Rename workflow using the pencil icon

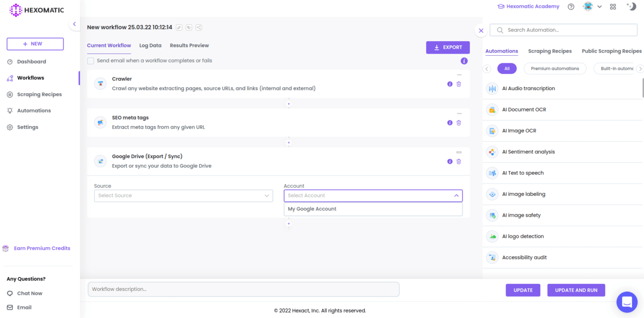click(179, 27)
